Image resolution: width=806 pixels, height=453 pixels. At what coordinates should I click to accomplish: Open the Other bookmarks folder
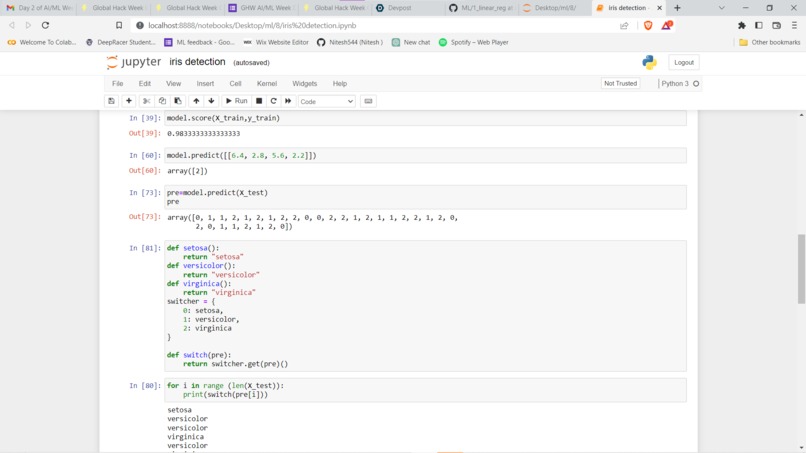(770, 42)
